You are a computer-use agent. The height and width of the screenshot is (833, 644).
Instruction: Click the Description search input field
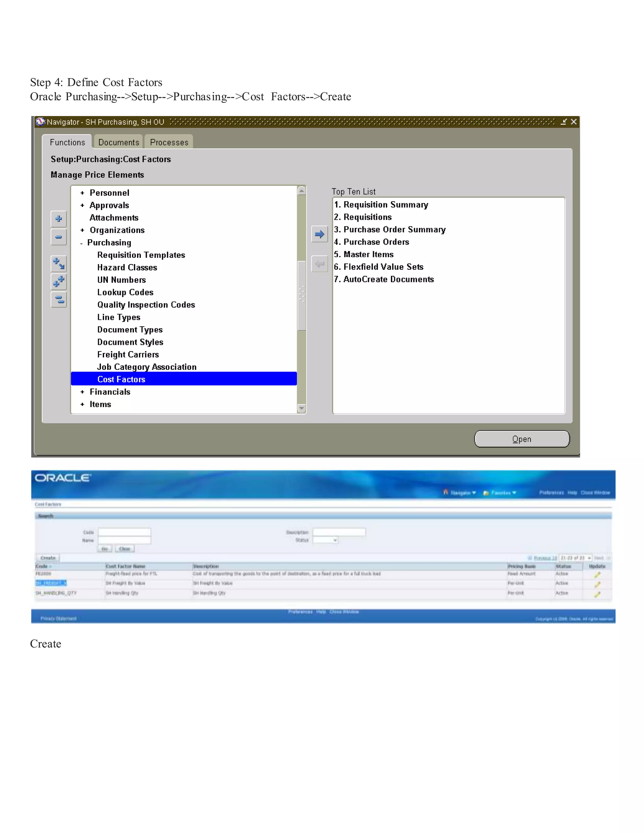(339, 532)
